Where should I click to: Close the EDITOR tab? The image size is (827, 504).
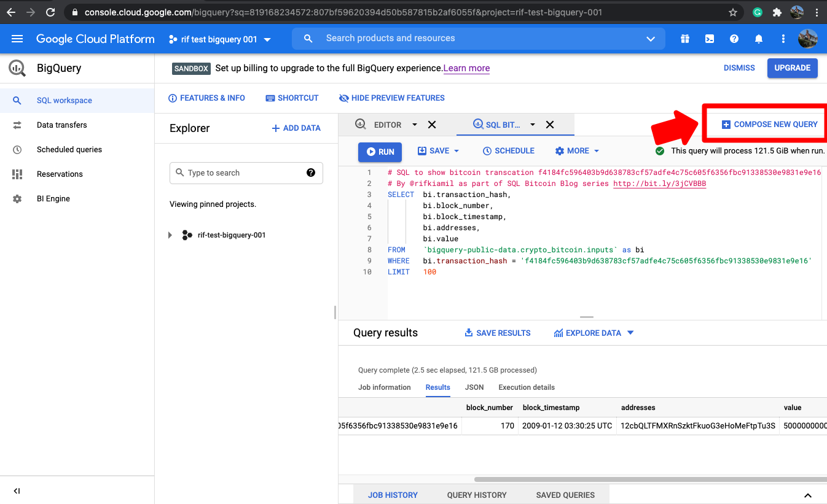432,125
